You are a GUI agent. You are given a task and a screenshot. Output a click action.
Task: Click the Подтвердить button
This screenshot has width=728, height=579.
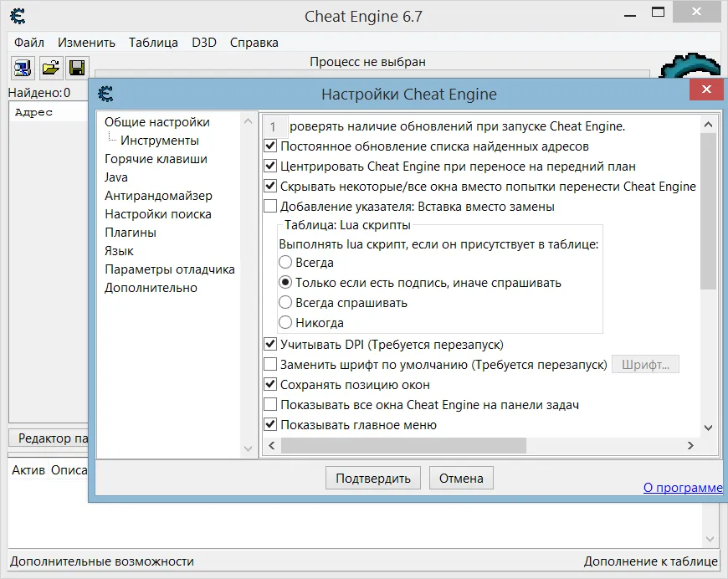(x=373, y=479)
